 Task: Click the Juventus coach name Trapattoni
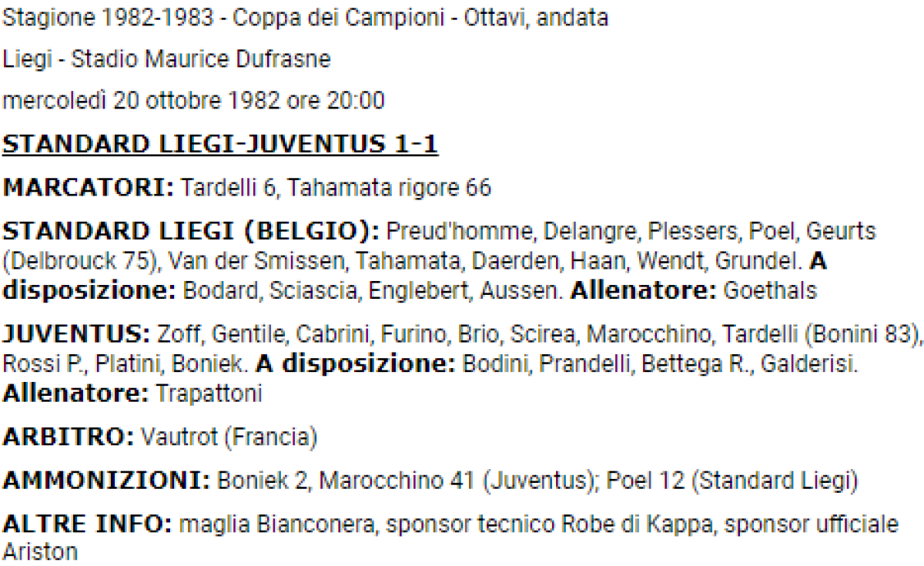[x=209, y=394]
